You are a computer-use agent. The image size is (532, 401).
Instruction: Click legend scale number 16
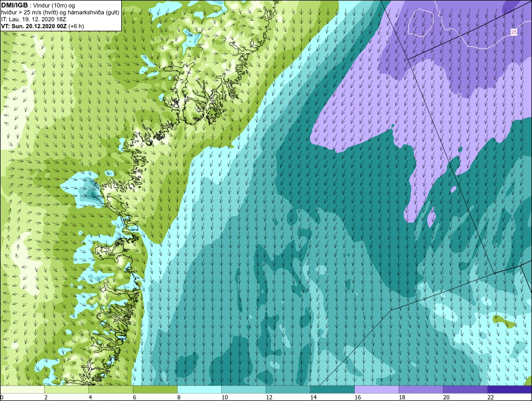pyautogui.click(x=358, y=398)
